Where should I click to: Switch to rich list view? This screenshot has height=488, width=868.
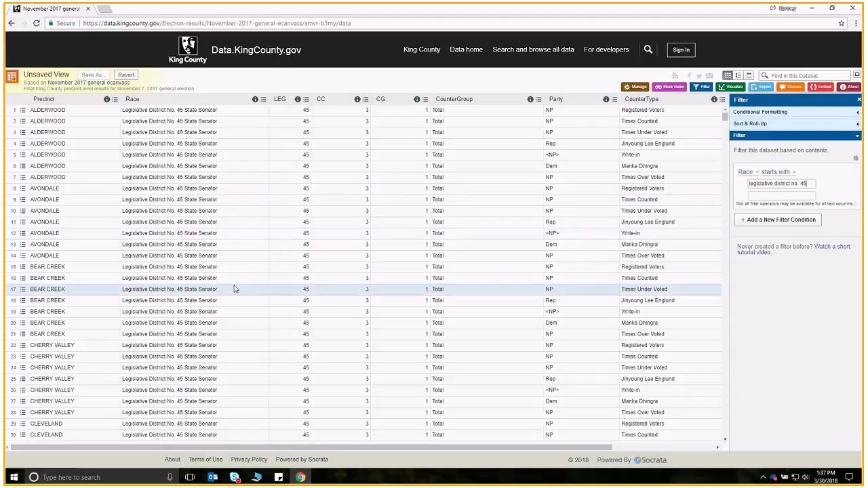click(738, 75)
